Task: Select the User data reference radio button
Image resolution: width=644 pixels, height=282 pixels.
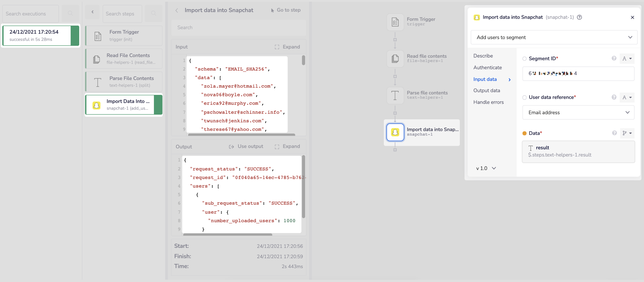Action: coord(524,97)
